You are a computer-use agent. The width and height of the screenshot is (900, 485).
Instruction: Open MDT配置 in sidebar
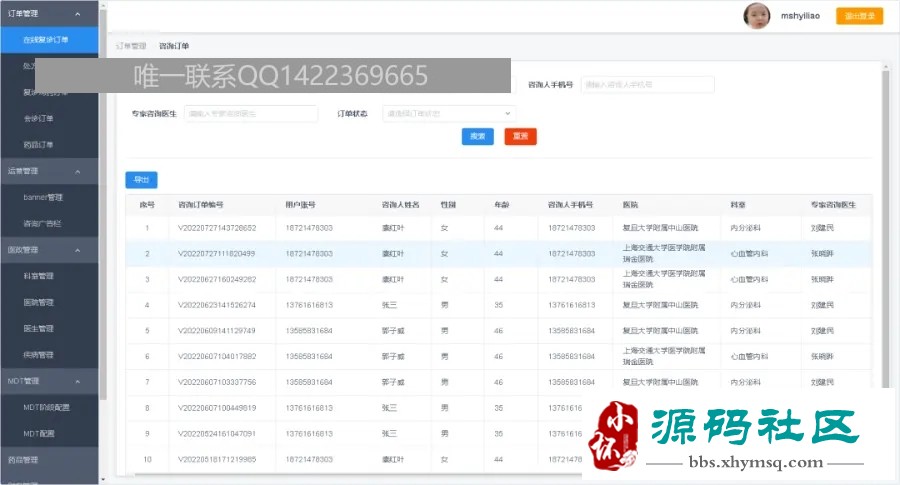[x=49, y=434]
